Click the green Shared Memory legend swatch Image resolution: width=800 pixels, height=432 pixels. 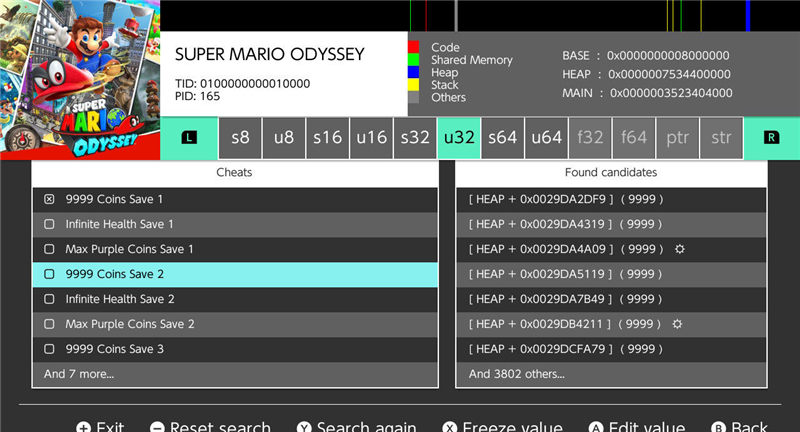413,60
